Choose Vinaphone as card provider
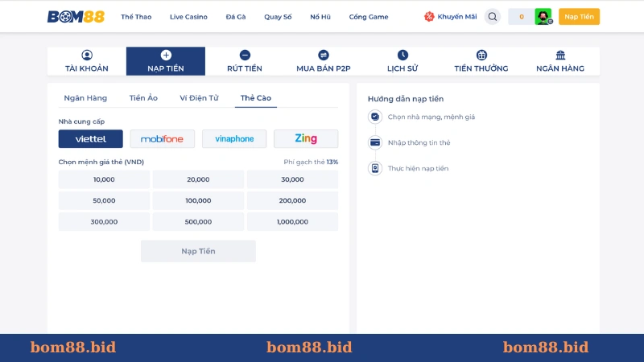 point(234,138)
